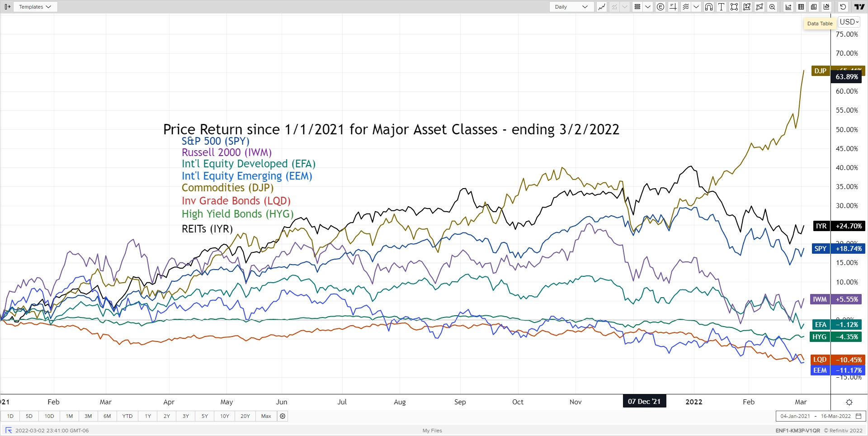Click the DJP gold series label

click(820, 71)
